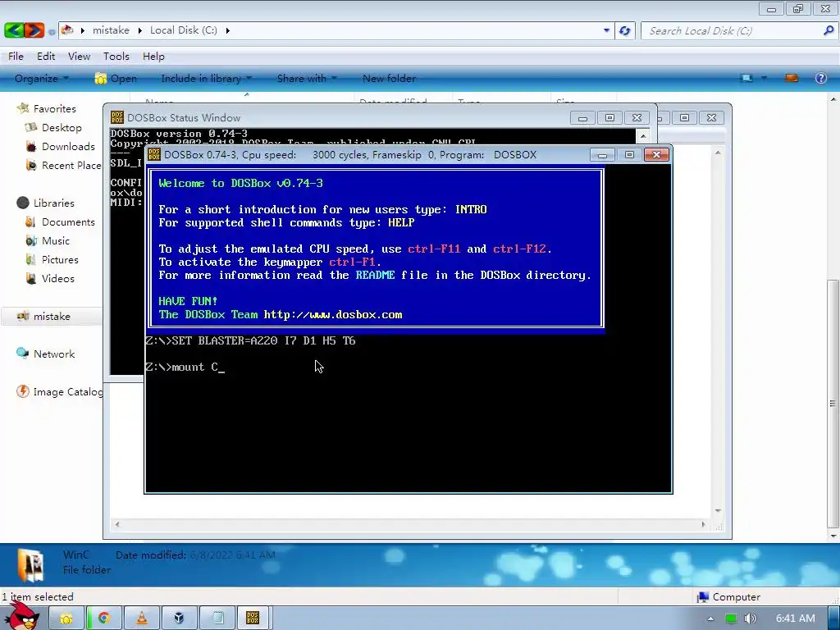
Task: Click the address bar root icon
Action: [x=67, y=30]
